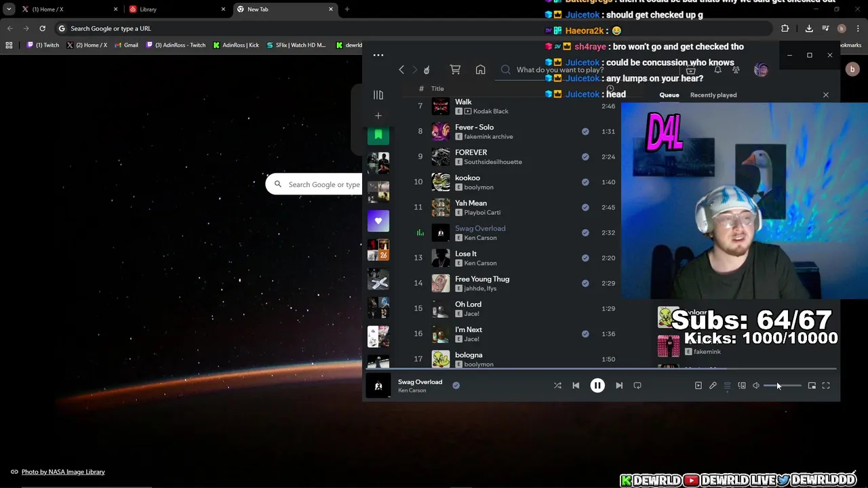Close the queue panel
The width and height of the screenshot is (868, 488).
[x=826, y=95]
